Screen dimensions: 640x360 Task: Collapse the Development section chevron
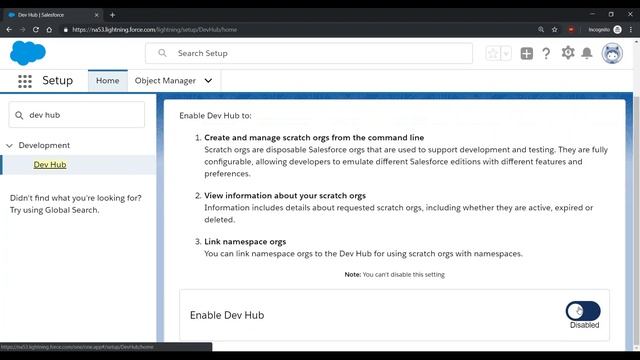9,145
